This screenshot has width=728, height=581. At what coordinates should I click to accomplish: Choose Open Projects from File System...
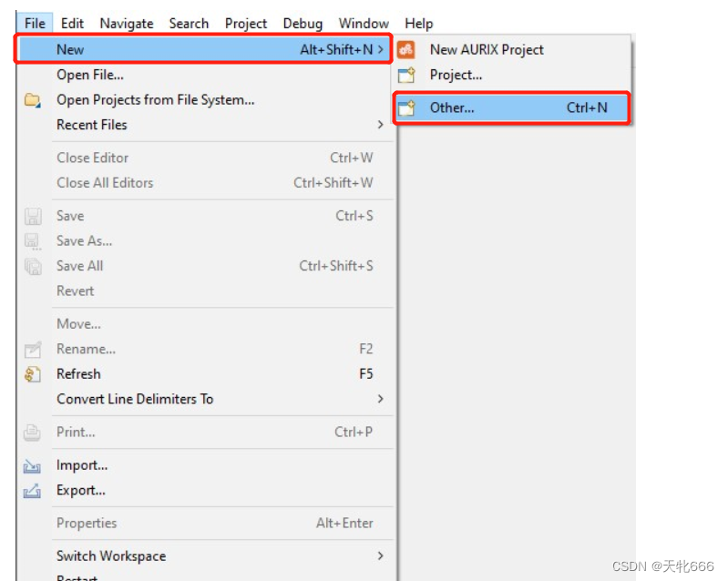[206, 100]
